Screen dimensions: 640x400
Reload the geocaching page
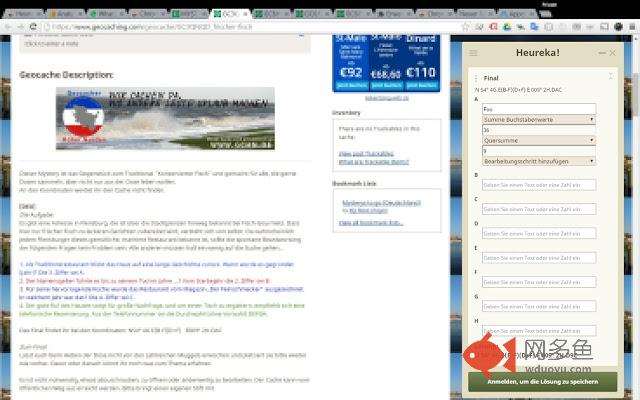pos(33,27)
